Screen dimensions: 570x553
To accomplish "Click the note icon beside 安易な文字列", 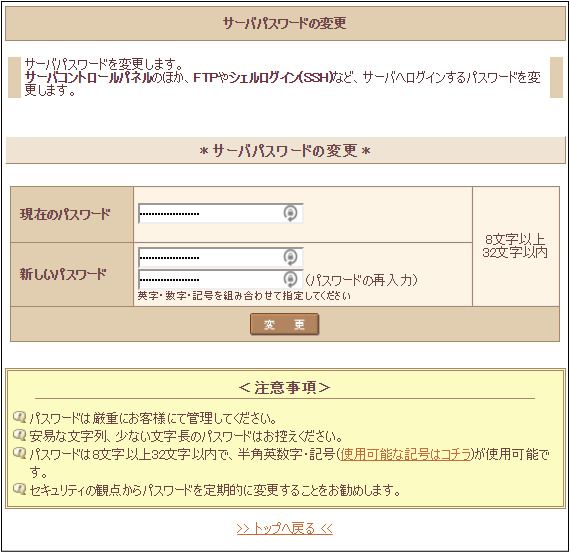I will coord(19,434).
